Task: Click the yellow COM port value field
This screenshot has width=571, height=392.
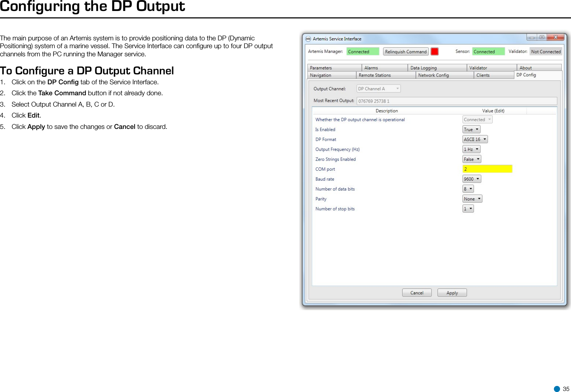Action: point(487,169)
